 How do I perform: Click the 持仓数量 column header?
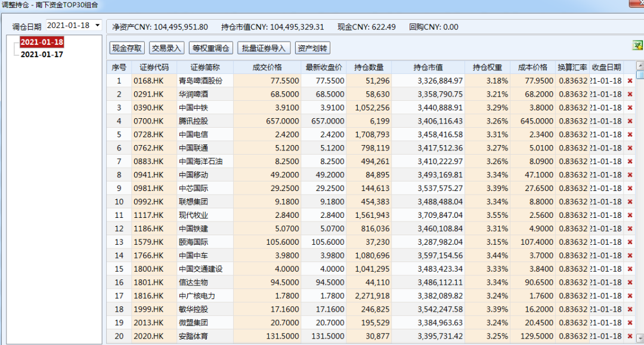(x=369, y=67)
